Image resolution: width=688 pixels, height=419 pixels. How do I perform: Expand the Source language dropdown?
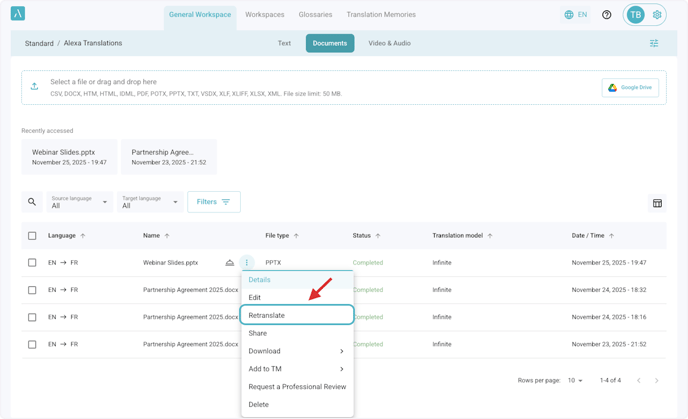pos(79,202)
